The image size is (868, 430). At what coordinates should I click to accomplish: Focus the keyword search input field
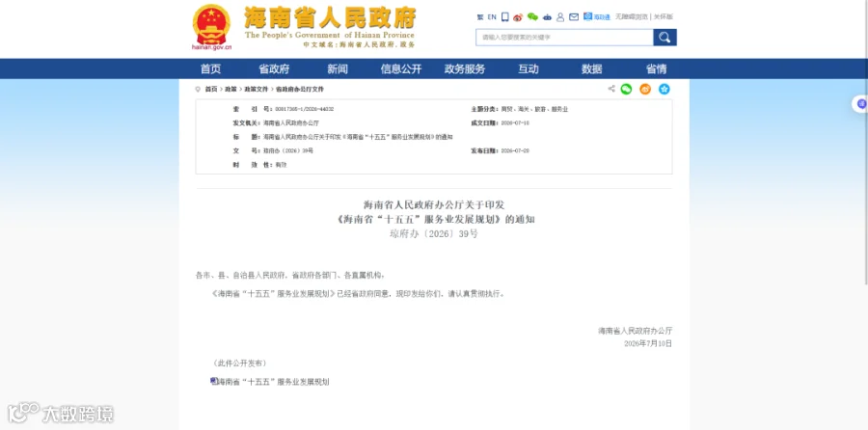point(564,37)
